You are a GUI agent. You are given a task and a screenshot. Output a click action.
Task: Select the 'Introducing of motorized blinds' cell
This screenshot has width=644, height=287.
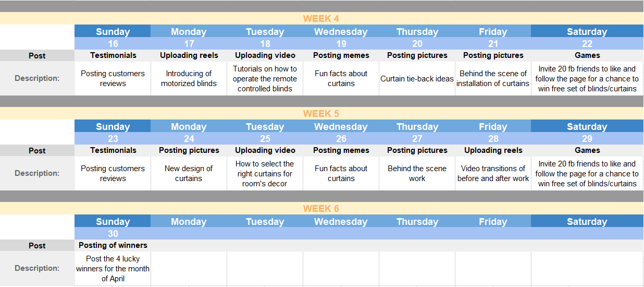click(189, 79)
